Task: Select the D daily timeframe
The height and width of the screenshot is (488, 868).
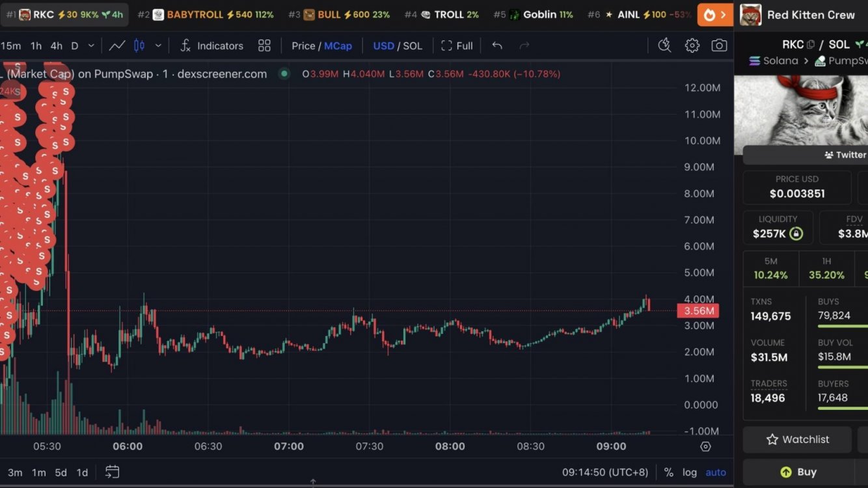Action: 75,46
